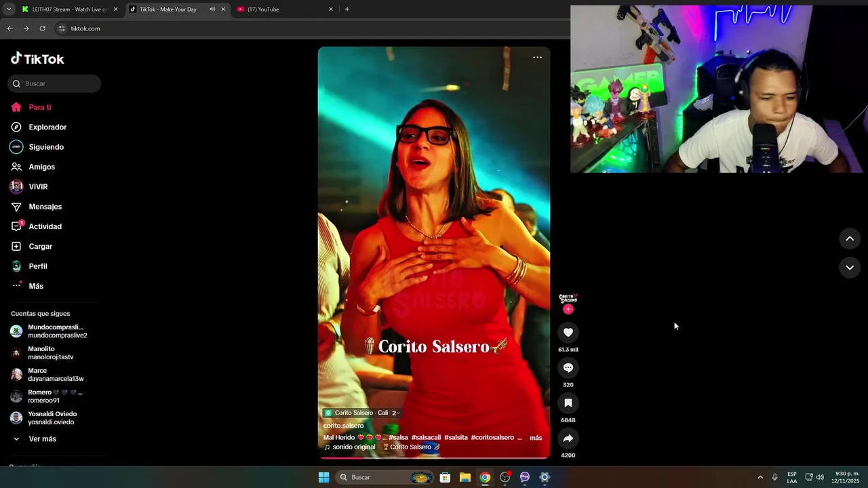This screenshot has width=868, height=488.
Task: Open the #salsita hashtag
Action: (456, 438)
